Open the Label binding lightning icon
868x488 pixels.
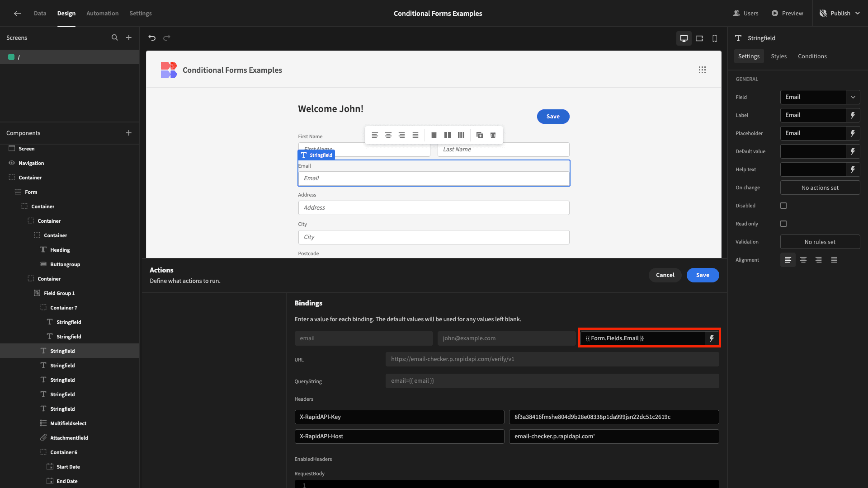tap(854, 115)
